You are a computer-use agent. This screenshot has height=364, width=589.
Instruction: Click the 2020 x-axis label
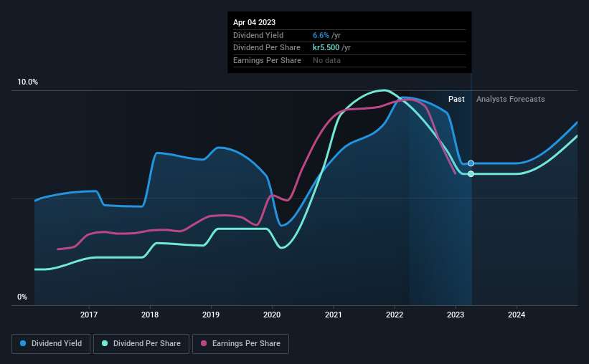point(272,315)
